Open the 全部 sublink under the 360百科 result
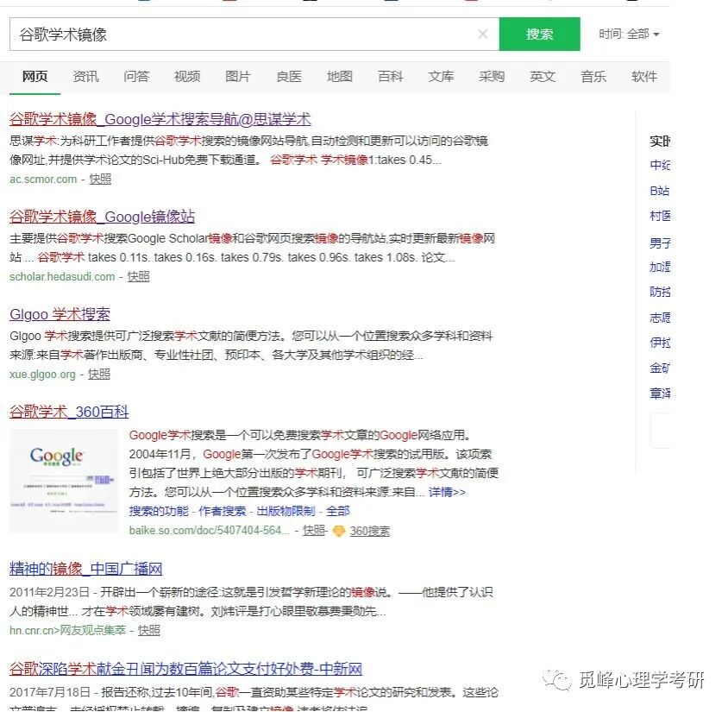This screenshot has width=728, height=712. tap(337, 512)
